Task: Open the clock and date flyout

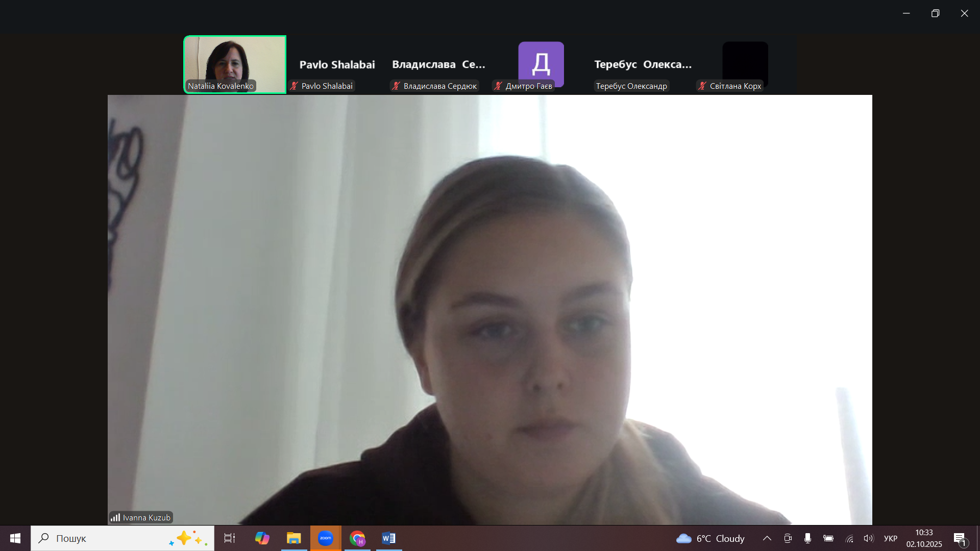Action: [924, 538]
